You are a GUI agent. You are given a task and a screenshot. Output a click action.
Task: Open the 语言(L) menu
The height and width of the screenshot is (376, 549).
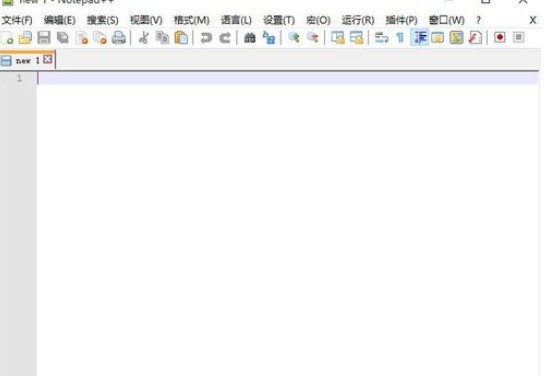[236, 20]
